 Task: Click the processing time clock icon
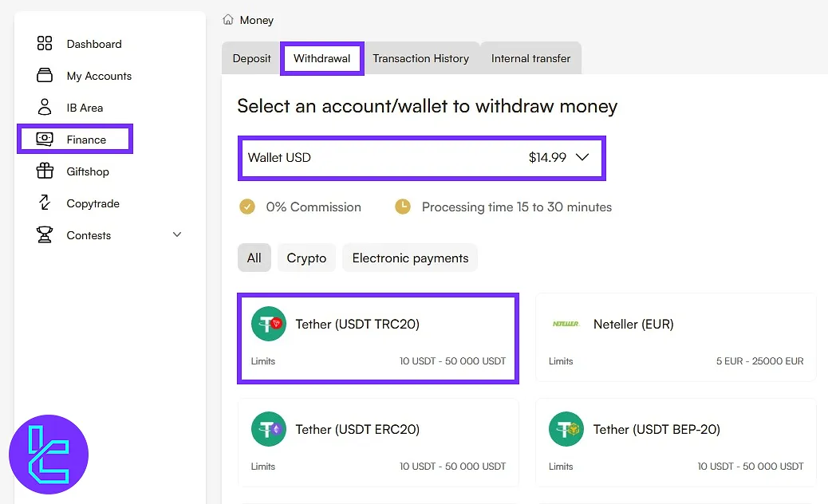403,207
